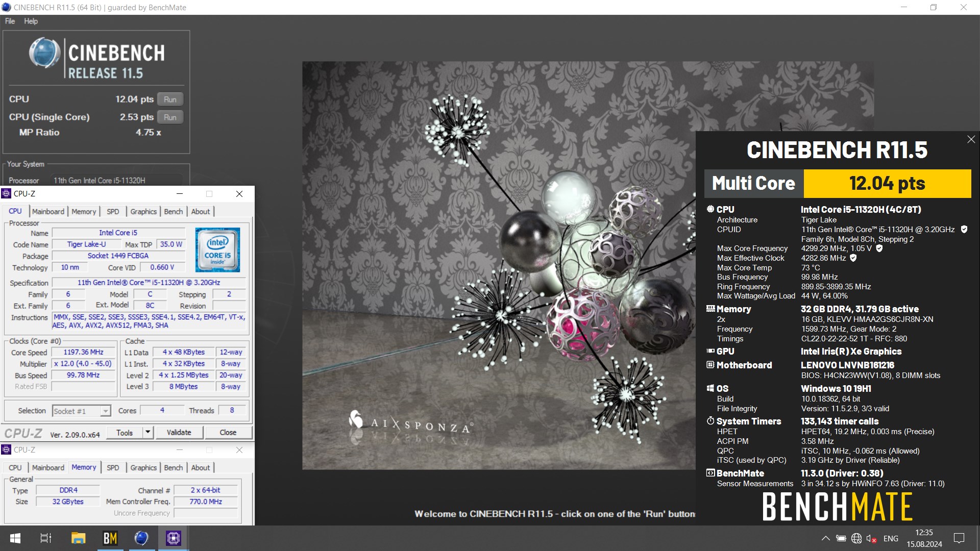
Task: Click Max Effective Clock verified shield
Action: coord(853,258)
